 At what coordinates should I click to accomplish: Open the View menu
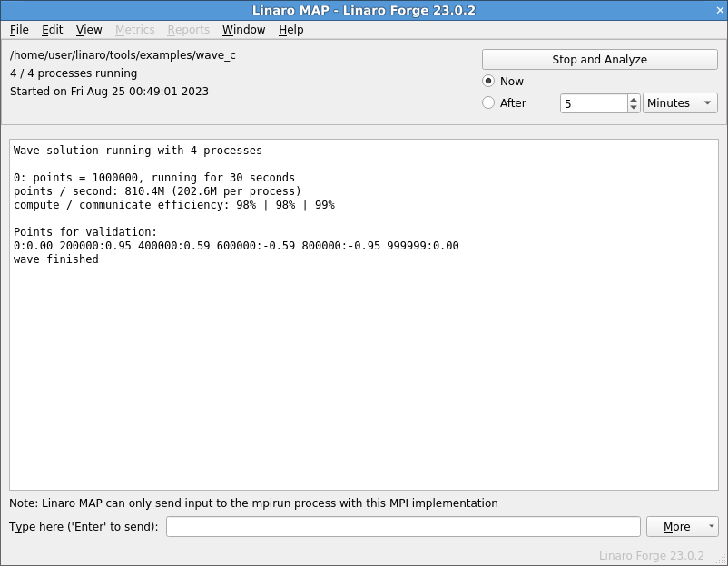pyautogui.click(x=89, y=30)
